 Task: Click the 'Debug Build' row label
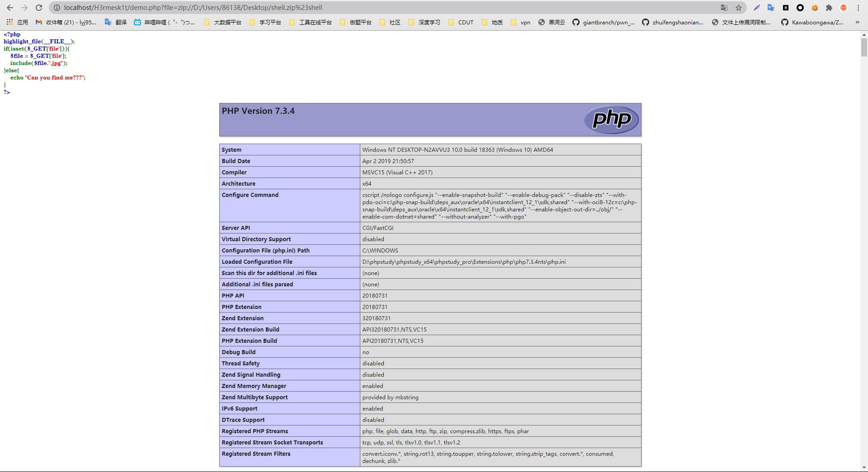(x=238, y=352)
